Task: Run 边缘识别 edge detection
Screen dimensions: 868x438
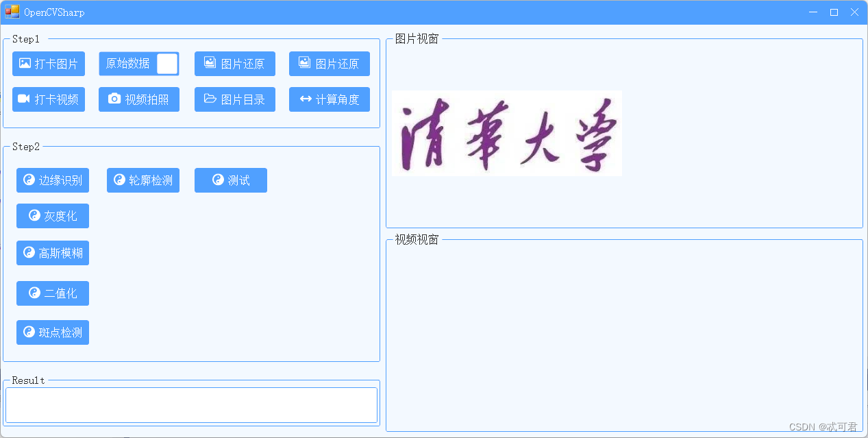Action: coord(52,180)
